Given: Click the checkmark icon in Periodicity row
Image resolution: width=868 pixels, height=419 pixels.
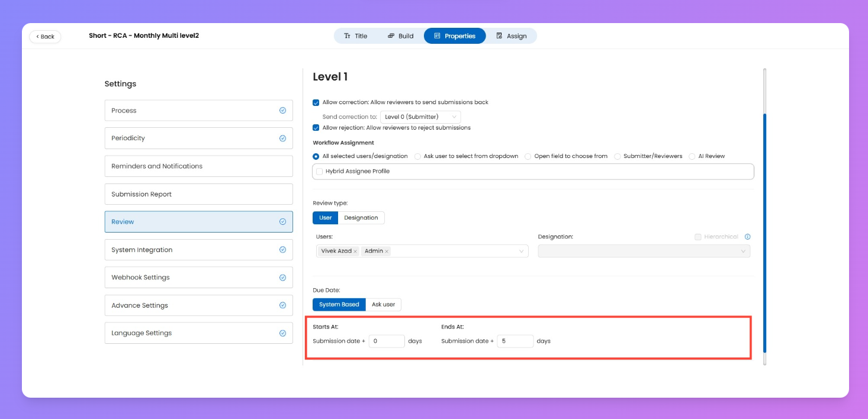Looking at the screenshot, I should point(282,138).
